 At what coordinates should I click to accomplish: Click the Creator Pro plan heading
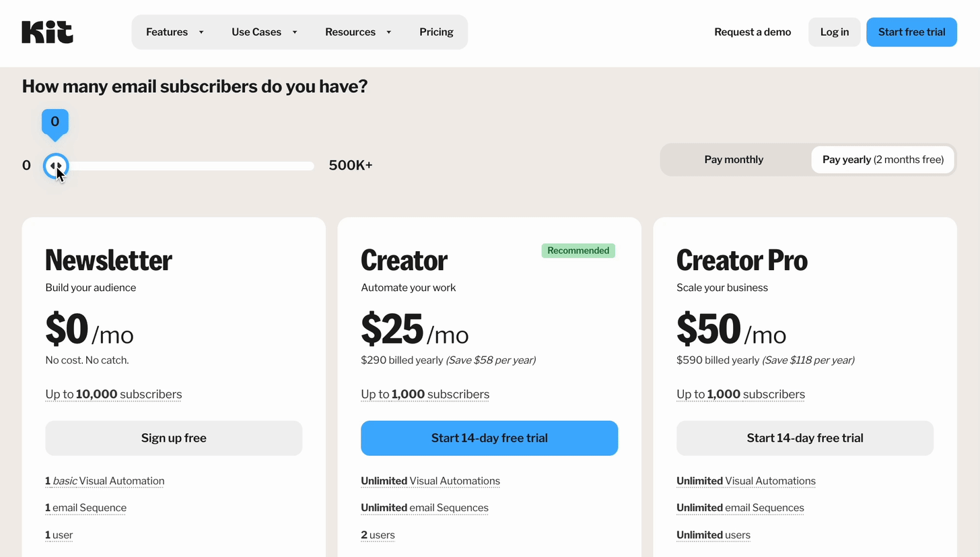[742, 260]
